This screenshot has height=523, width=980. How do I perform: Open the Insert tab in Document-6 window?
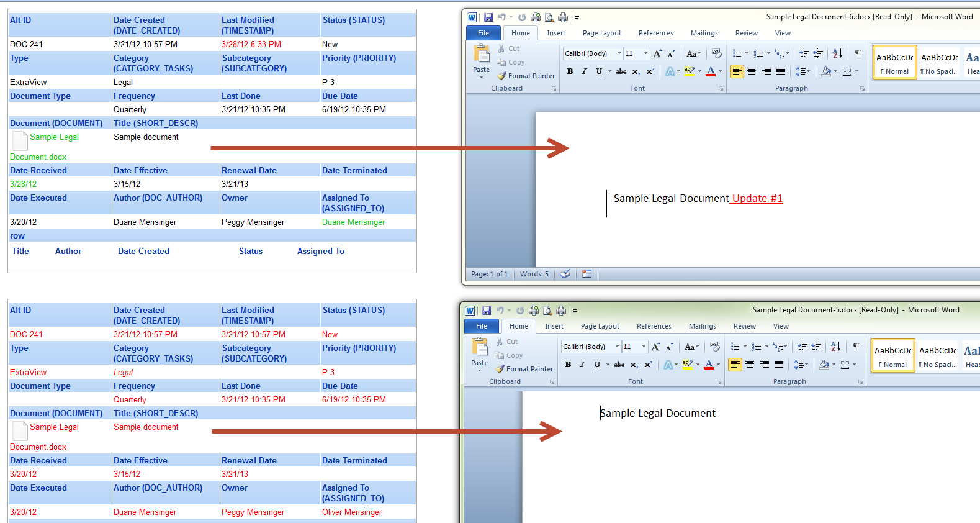[x=555, y=34]
